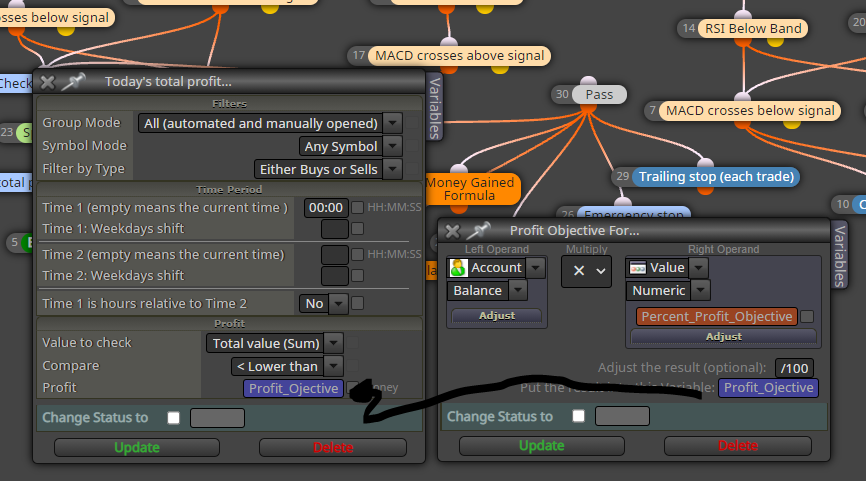
Task: Toggle checkbox at Group Mode row end
Action: [x=411, y=123]
